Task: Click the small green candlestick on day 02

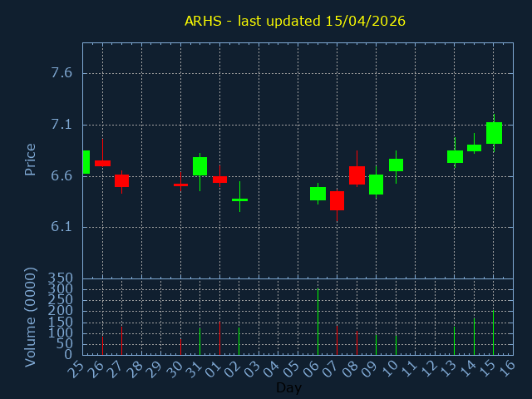Action: [x=239, y=199]
